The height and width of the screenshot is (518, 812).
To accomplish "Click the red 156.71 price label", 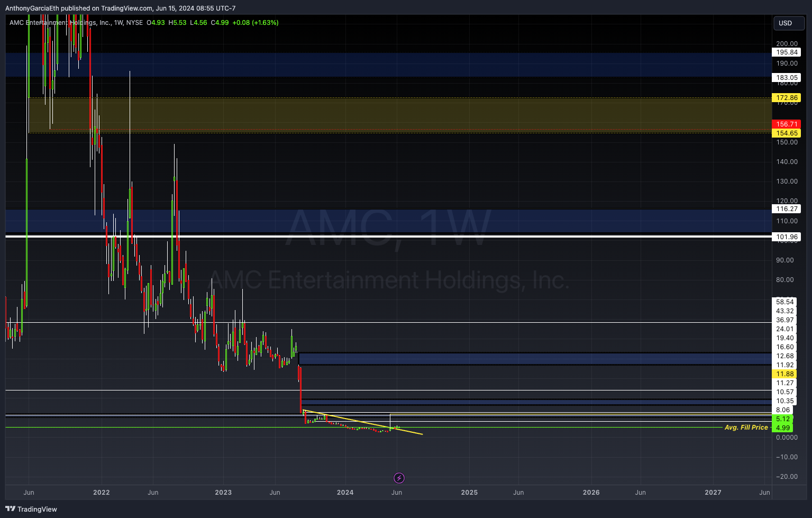I will coord(787,124).
